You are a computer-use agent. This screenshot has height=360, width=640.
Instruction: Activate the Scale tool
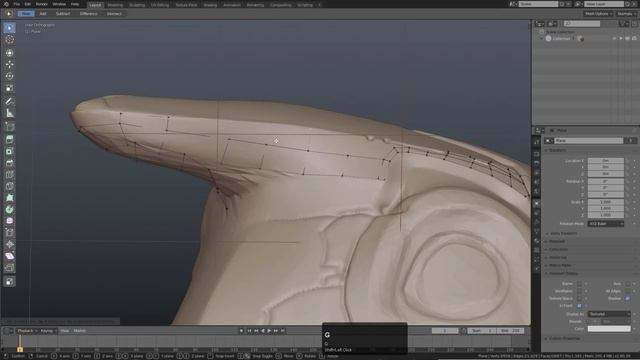9,88
